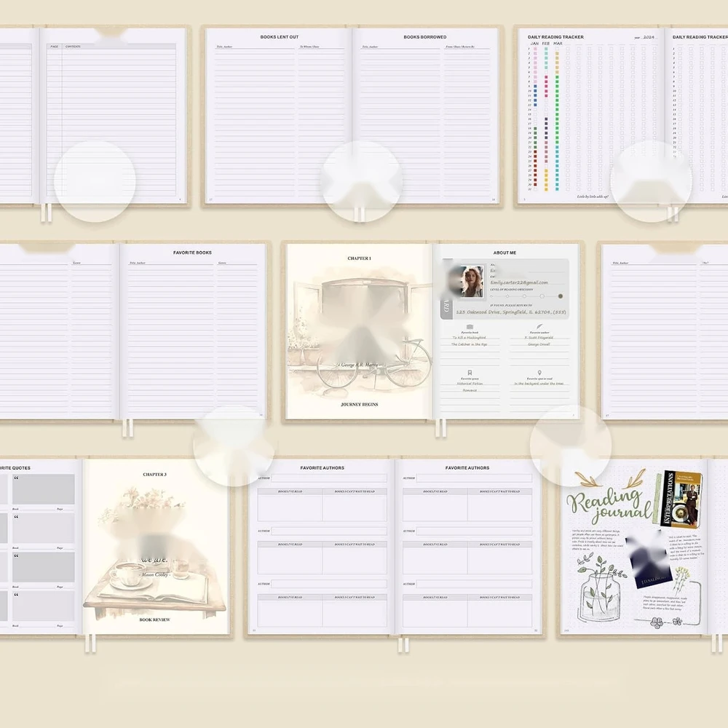Screen dimensions: 728x728
Task: Click the glass jar plant illustration
Action: pos(601,588)
